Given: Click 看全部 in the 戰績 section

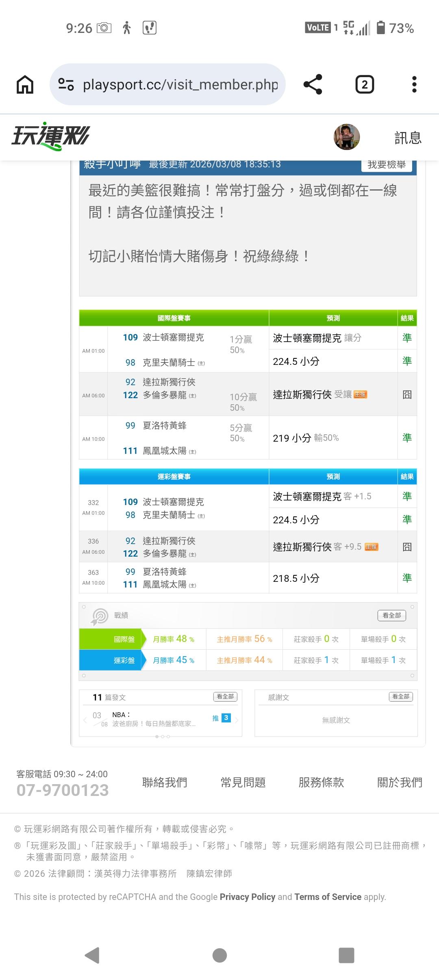Looking at the screenshot, I should [391, 616].
